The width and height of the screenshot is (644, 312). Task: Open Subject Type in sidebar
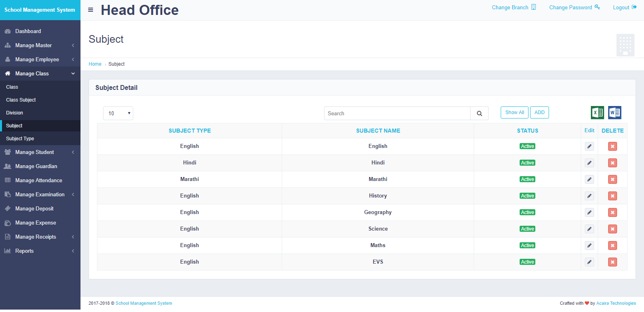point(20,139)
